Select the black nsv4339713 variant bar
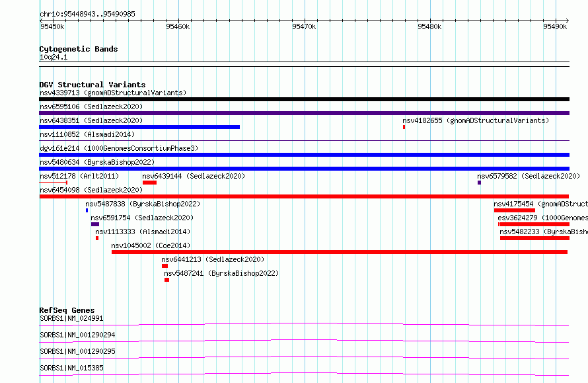The height and width of the screenshot is (383, 588). (x=304, y=99)
